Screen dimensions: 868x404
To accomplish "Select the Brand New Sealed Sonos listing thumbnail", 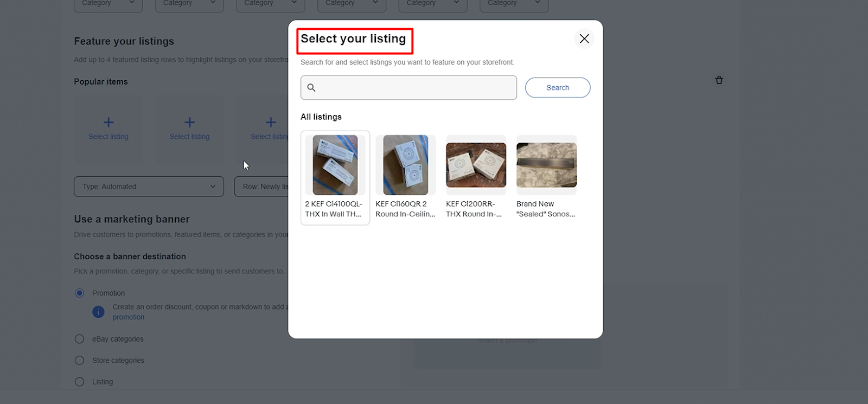I will [546, 165].
